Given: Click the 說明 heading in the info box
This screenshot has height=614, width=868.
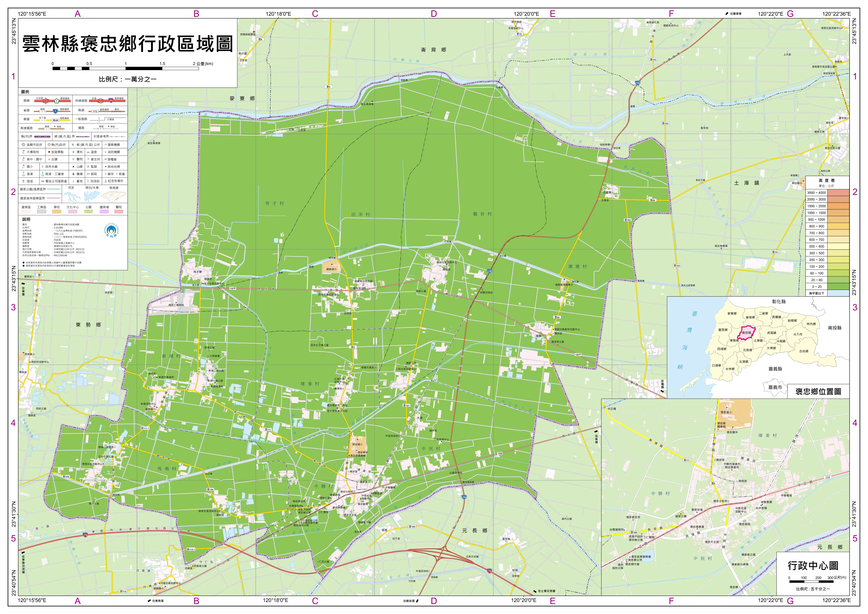Looking at the screenshot, I should click(x=26, y=219).
